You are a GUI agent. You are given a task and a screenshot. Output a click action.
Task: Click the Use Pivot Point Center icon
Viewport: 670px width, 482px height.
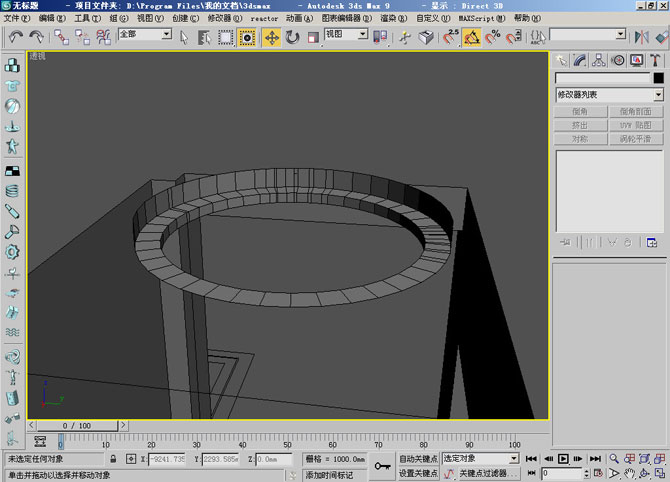[380, 38]
